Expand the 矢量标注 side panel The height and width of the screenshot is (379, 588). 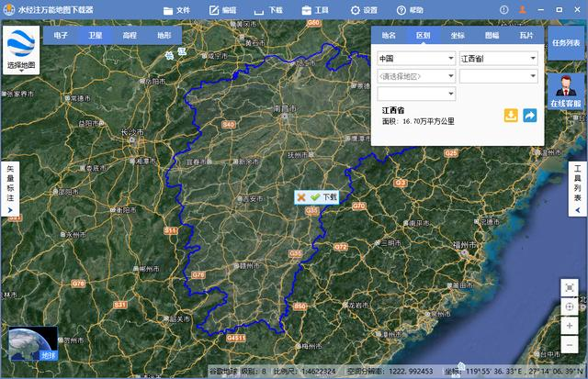10,189
